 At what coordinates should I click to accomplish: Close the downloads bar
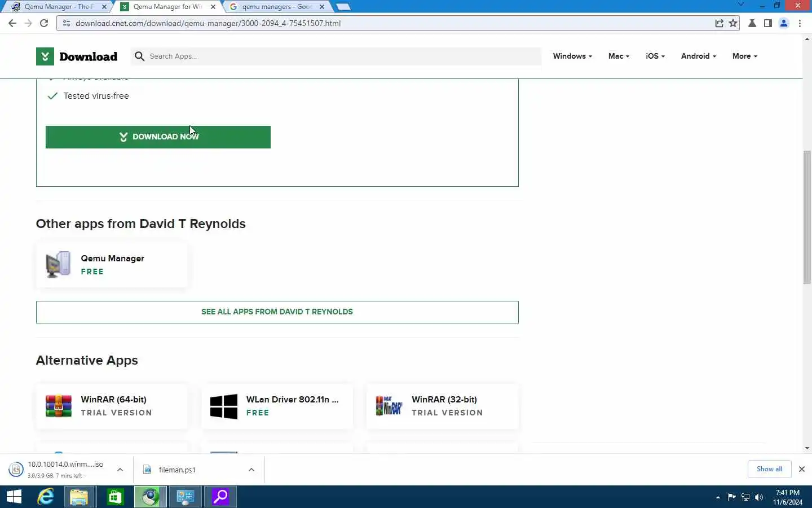(801, 469)
